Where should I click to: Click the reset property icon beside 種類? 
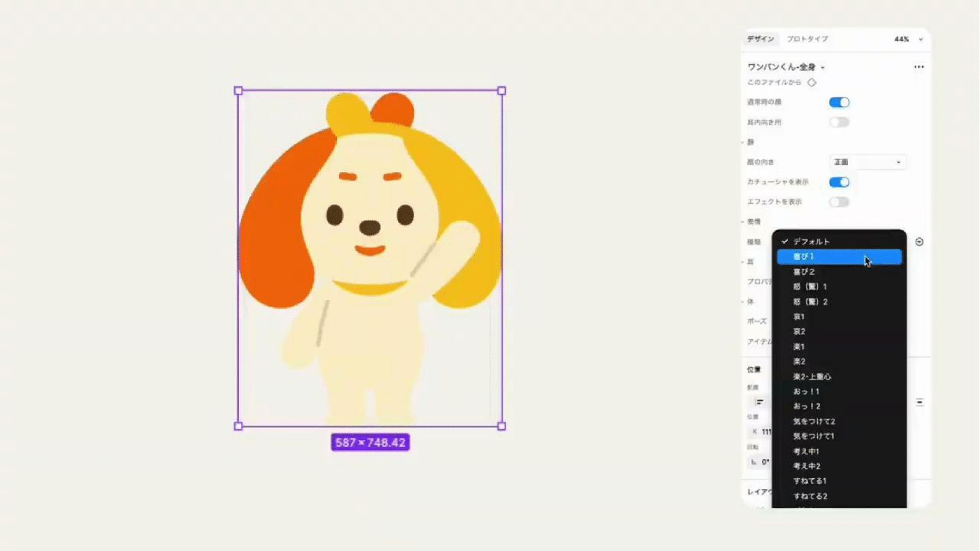point(919,241)
